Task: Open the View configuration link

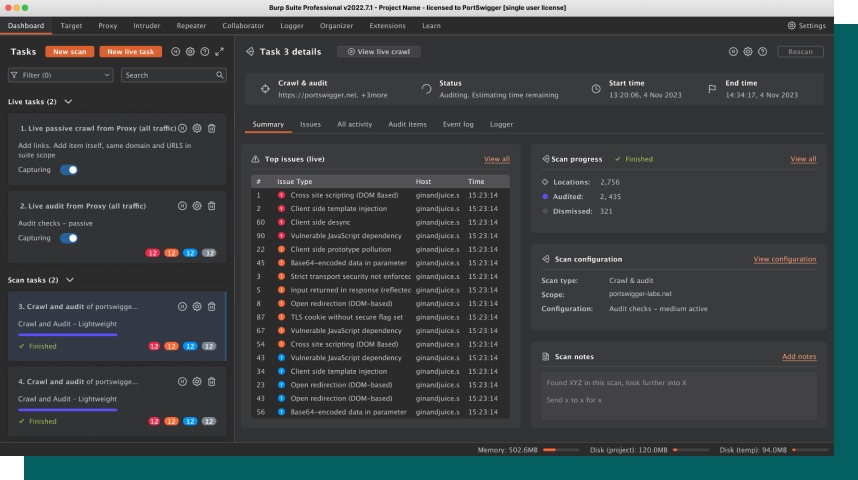Action: tap(784, 259)
